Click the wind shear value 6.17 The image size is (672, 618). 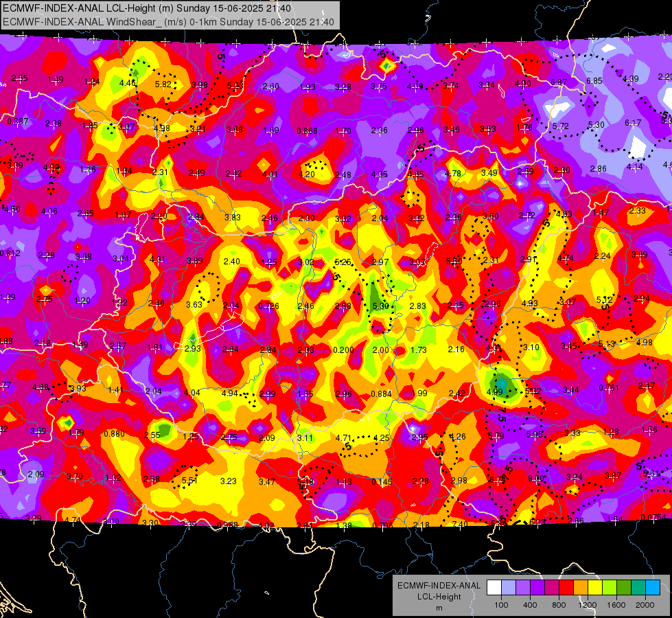(633, 123)
